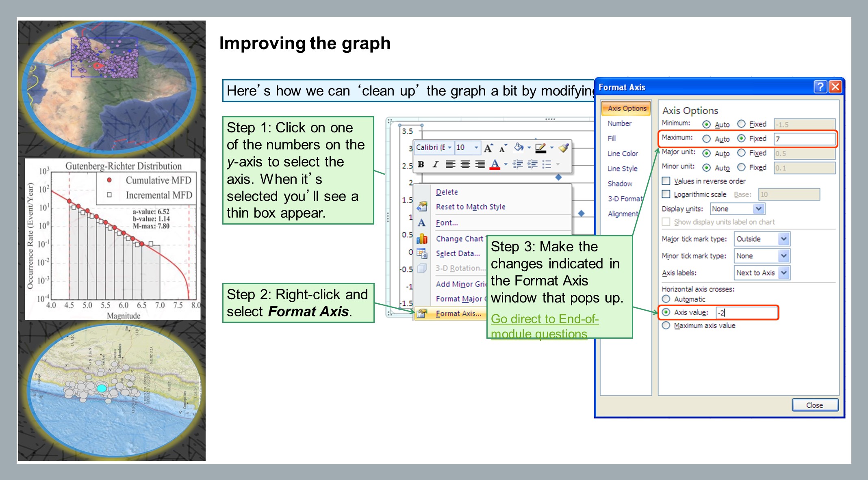Image resolution: width=868 pixels, height=480 pixels.
Task: Check Values in reverse order
Action: [666, 181]
